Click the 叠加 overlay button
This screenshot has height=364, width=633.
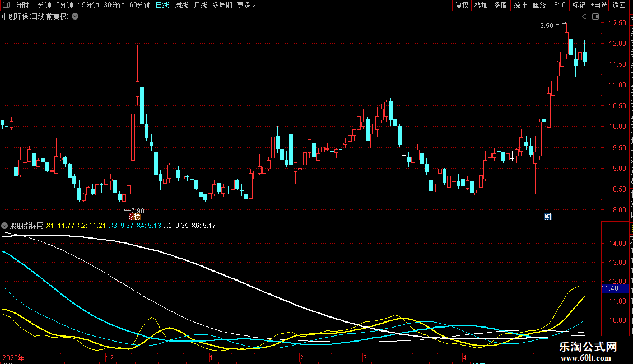point(481,5)
